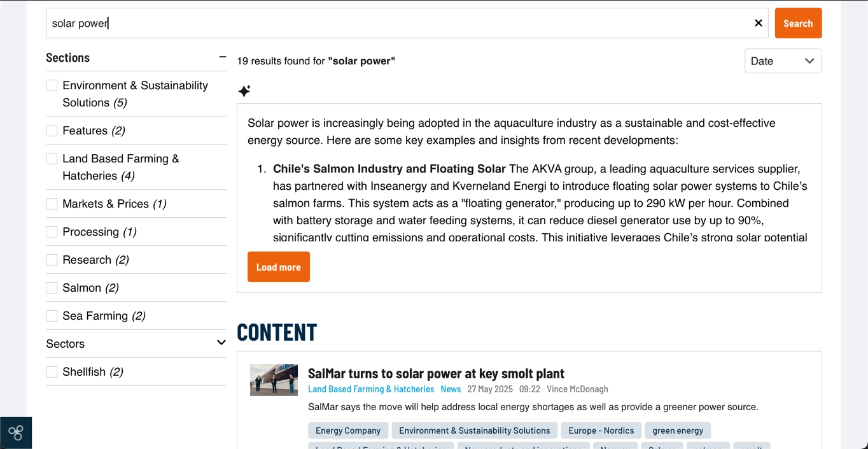
Task: Check the Features filter box
Action: click(x=52, y=131)
